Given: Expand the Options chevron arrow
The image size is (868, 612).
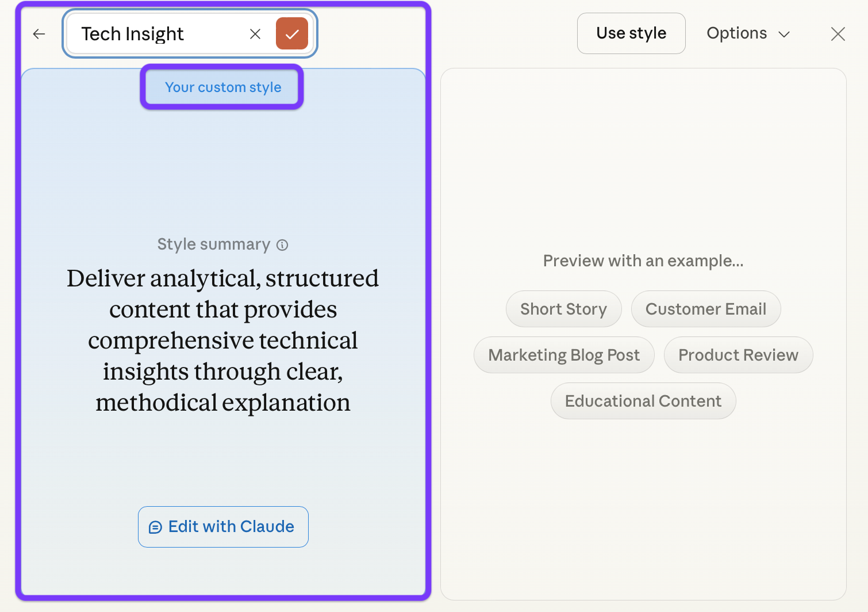Looking at the screenshot, I should (x=784, y=35).
